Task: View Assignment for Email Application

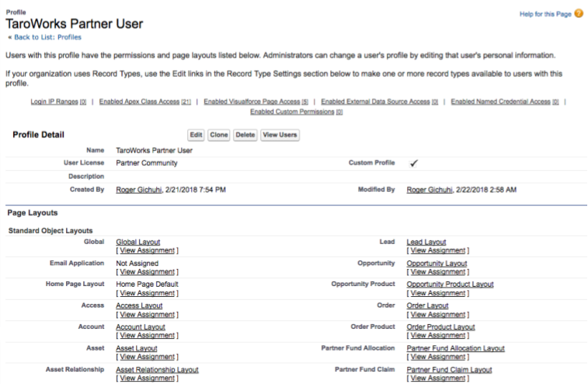Action: 147,272
